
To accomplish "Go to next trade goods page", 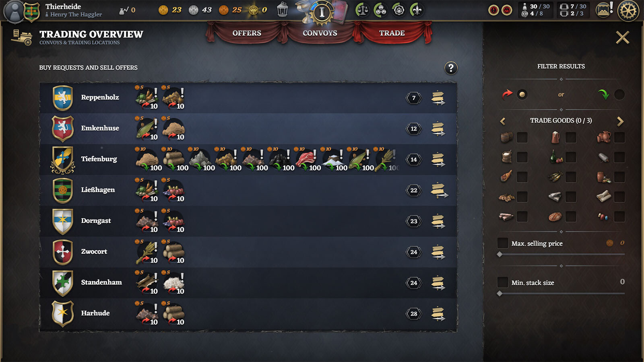I will (x=620, y=121).
